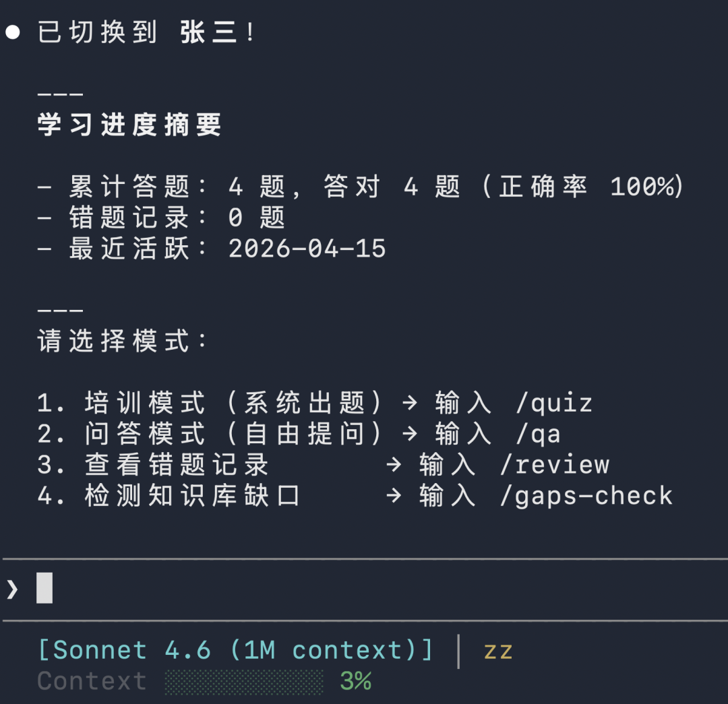The image size is (728, 704).
Task: Click the /quiz command text
Action: click(554, 403)
